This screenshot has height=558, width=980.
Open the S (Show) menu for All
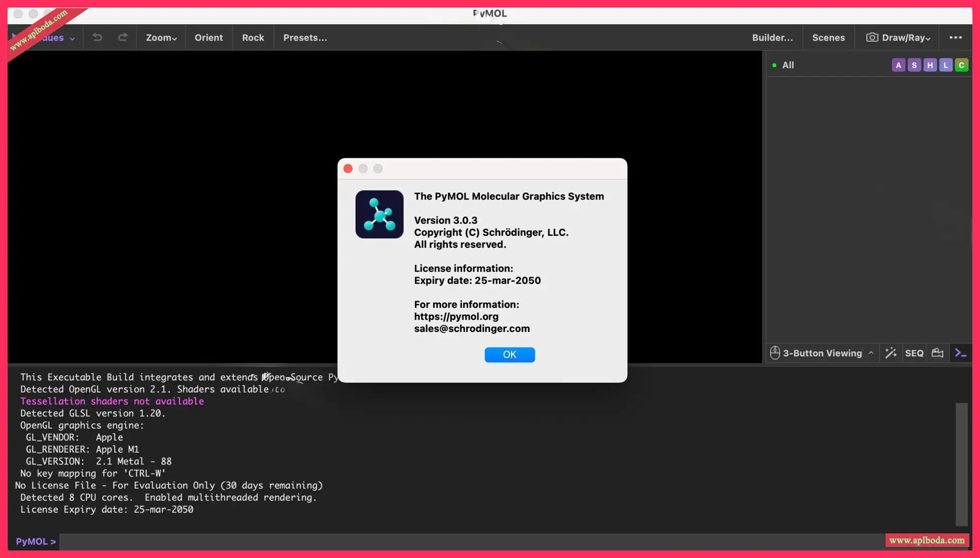[x=914, y=65]
